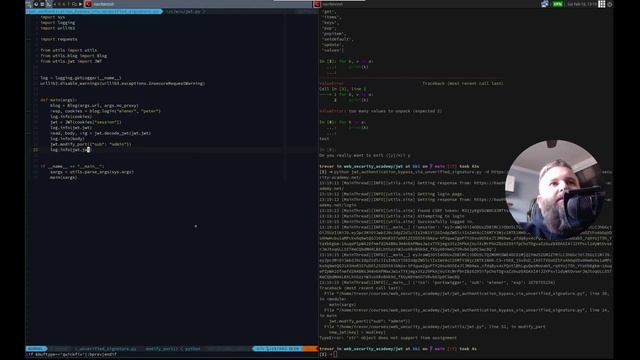The image size is (640, 360).
Task: Open the grid applications icon in top panel
Action: tap(602, 4)
